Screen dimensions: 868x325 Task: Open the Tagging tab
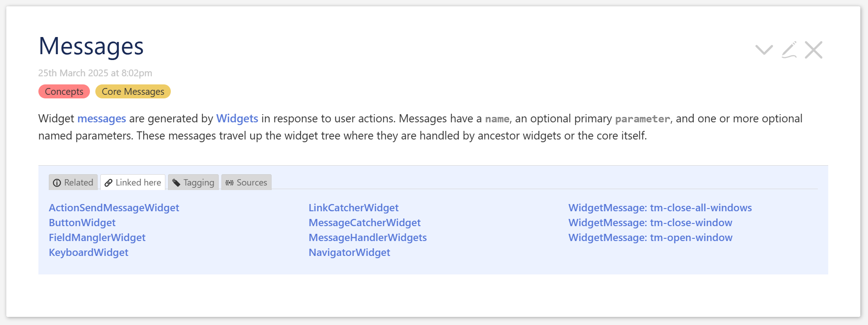tap(193, 182)
